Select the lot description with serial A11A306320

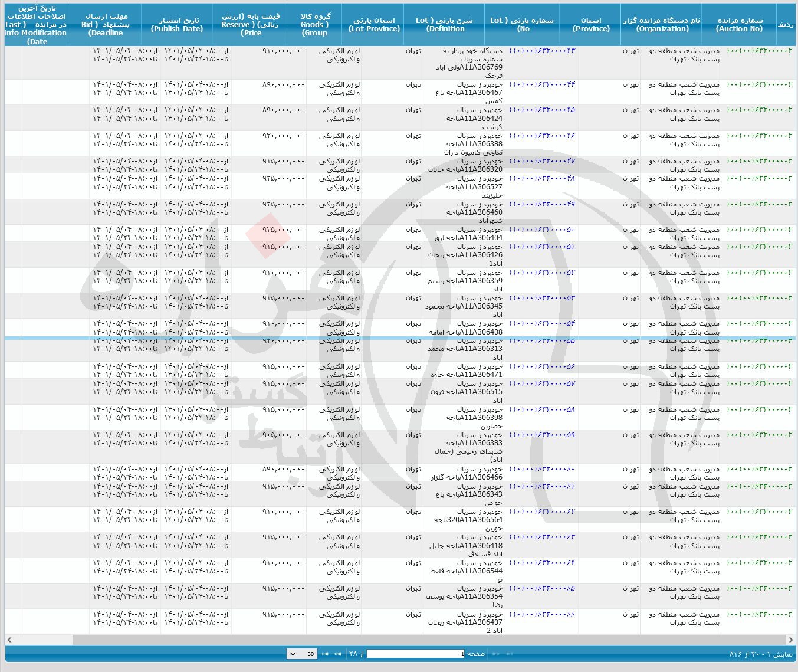pos(465,166)
